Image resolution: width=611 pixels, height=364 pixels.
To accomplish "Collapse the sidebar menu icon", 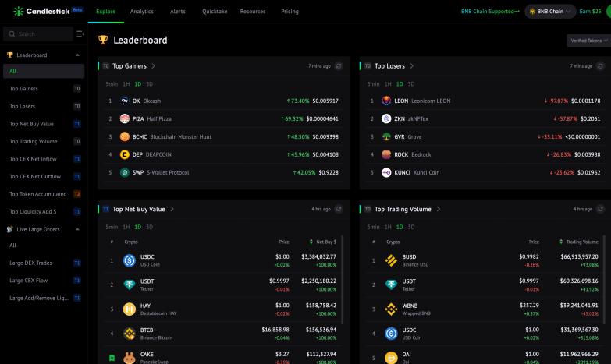I will [x=80, y=34].
